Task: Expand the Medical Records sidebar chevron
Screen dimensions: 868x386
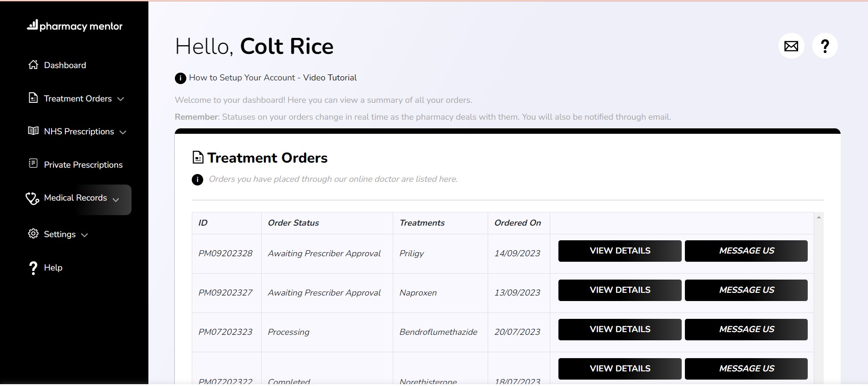Action: tap(116, 200)
